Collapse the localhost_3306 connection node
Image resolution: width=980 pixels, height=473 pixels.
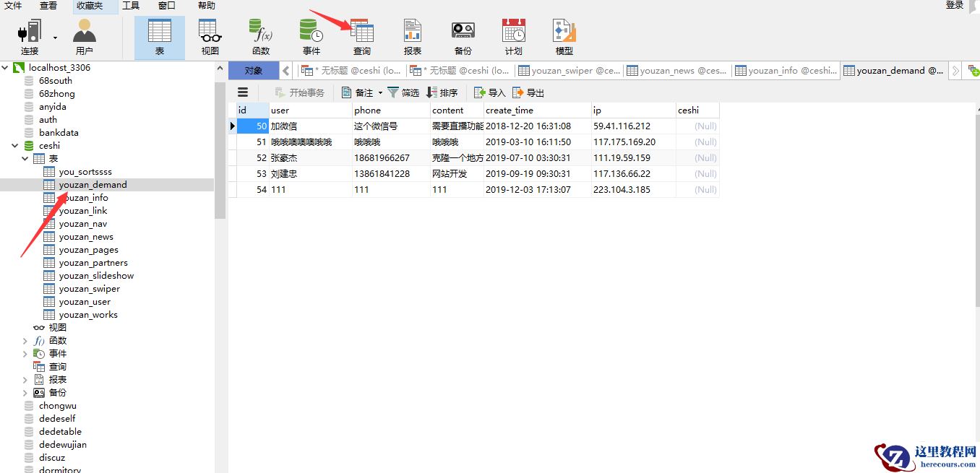coord(6,67)
